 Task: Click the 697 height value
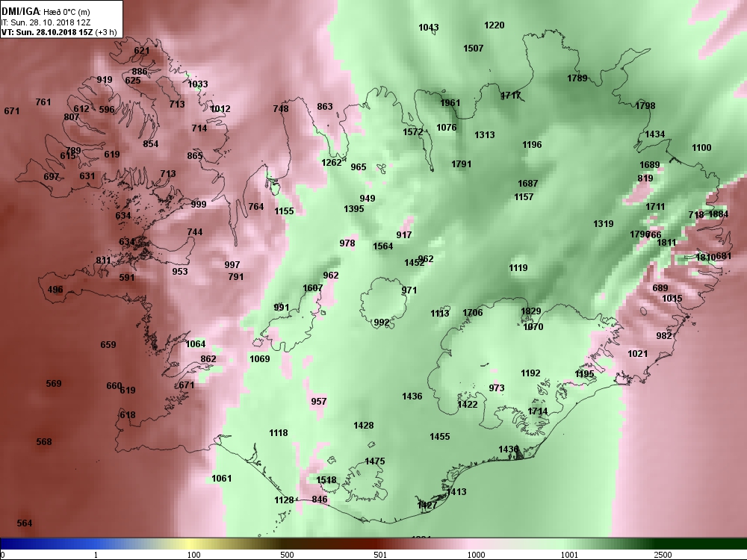(x=51, y=177)
